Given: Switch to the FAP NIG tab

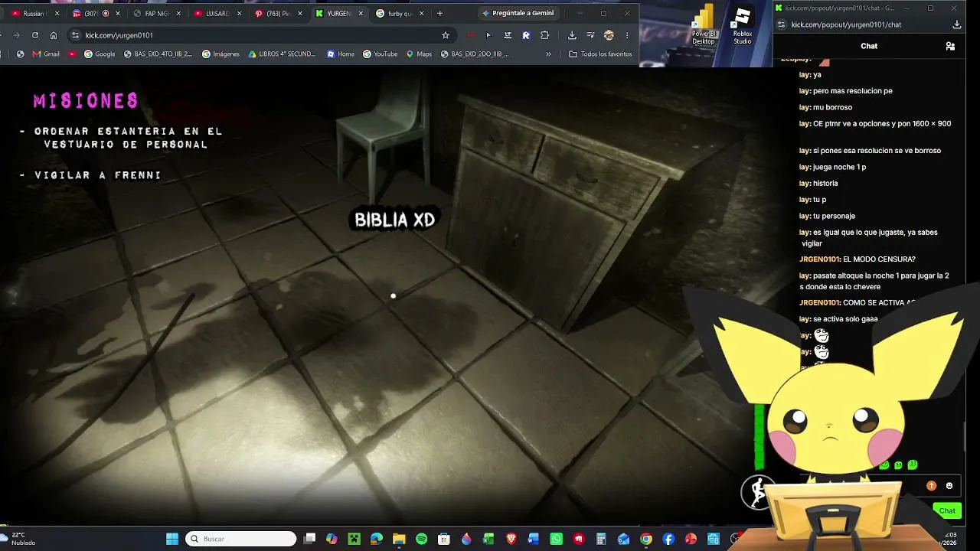Looking at the screenshot, I should tap(156, 13).
